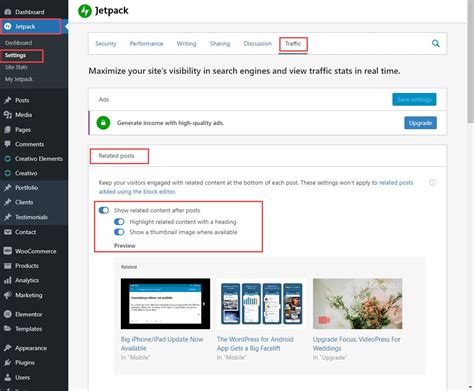Click the Marketing megaphone icon
The height and width of the screenshot is (391, 474).
[x=7, y=295]
